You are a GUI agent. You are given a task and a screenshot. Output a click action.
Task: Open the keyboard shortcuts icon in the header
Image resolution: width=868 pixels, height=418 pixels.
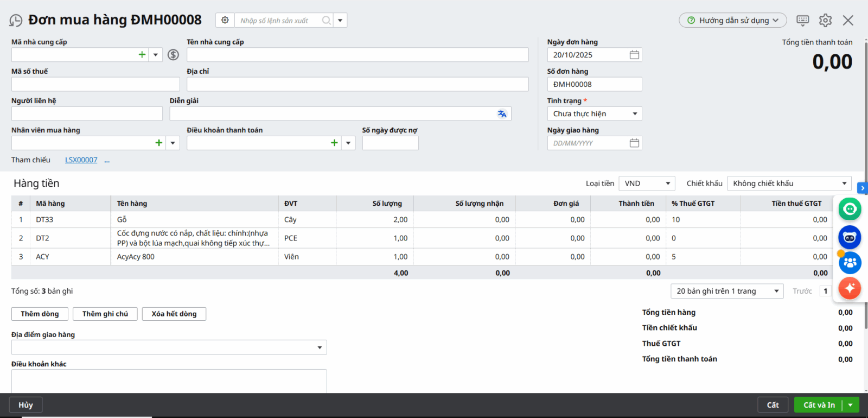[802, 20]
